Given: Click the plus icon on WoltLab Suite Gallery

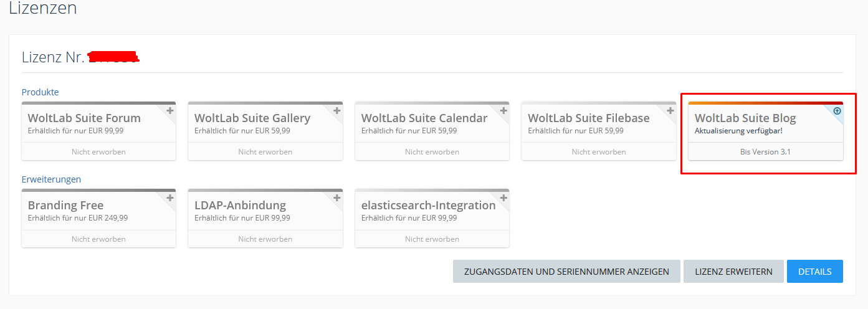Looking at the screenshot, I should (336, 111).
